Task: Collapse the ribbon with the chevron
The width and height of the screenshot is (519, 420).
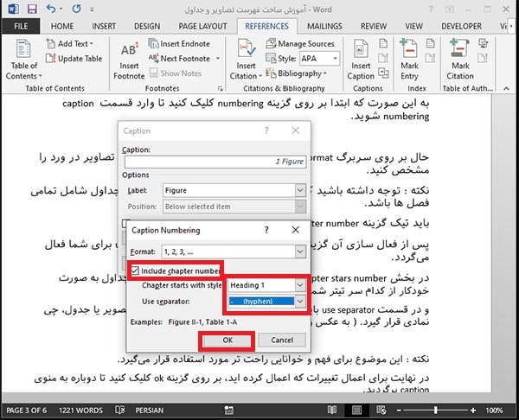Action: (506, 88)
